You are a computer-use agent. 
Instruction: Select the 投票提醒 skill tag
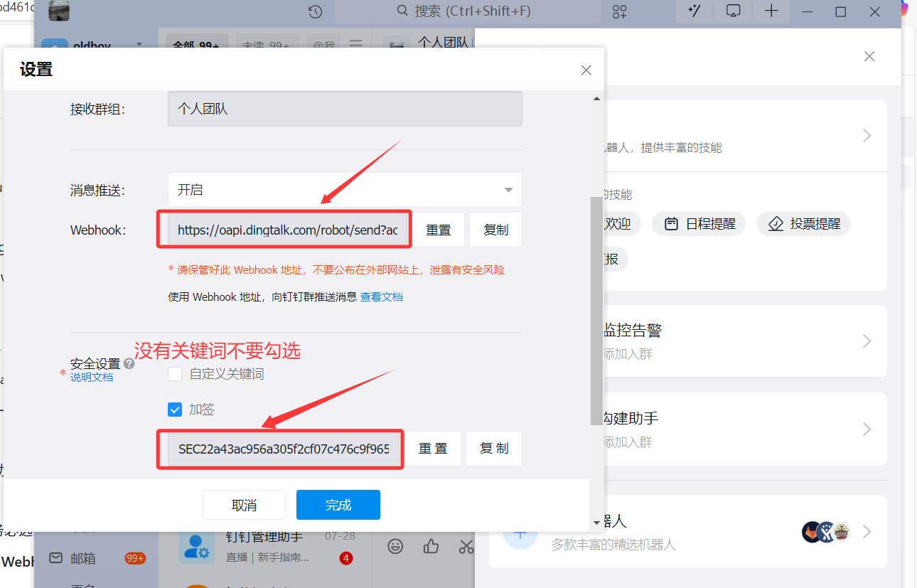tap(803, 224)
